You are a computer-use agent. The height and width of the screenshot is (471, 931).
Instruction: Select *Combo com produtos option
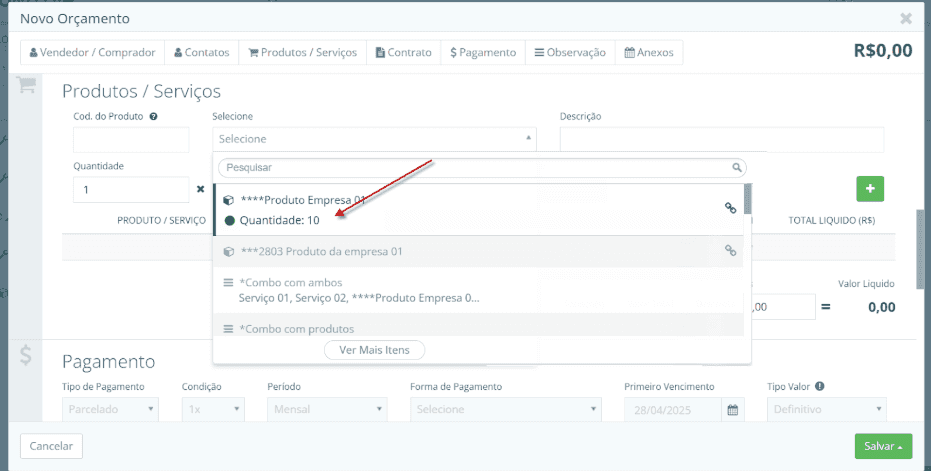tap(479, 325)
